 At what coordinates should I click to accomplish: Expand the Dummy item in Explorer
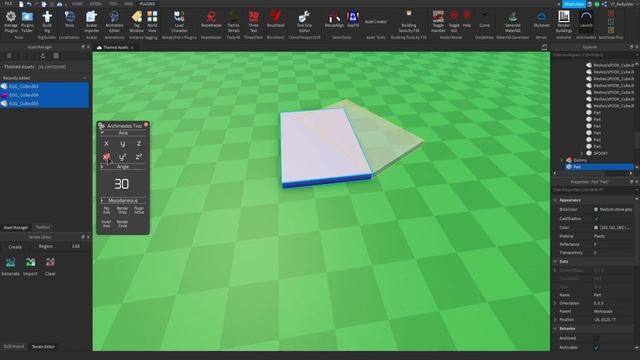[x=562, y=160]
